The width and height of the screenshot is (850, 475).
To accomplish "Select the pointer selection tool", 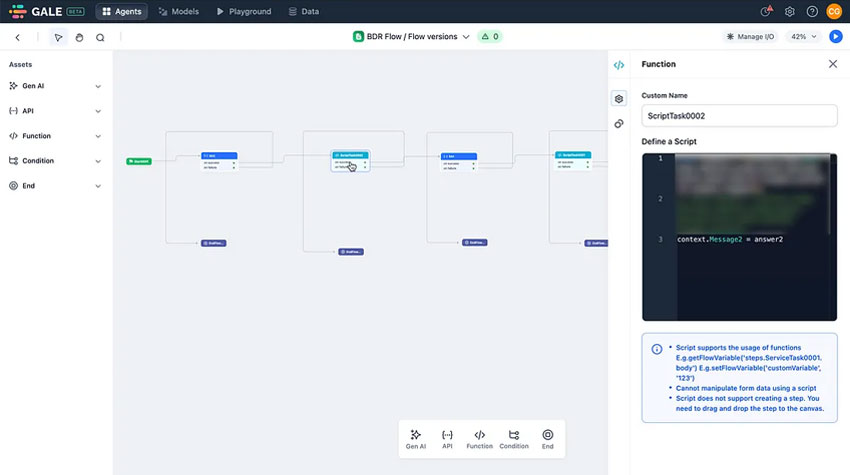I will click(58, 37).
